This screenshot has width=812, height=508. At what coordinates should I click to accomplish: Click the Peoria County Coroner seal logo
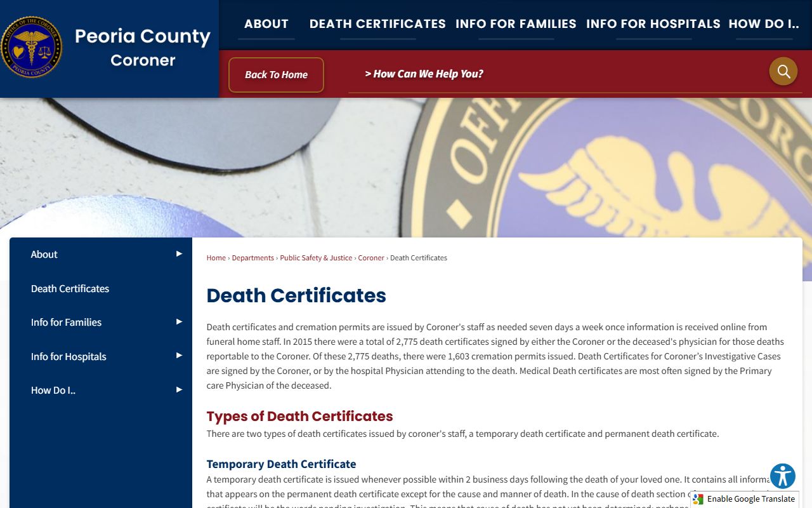point(31,47)
